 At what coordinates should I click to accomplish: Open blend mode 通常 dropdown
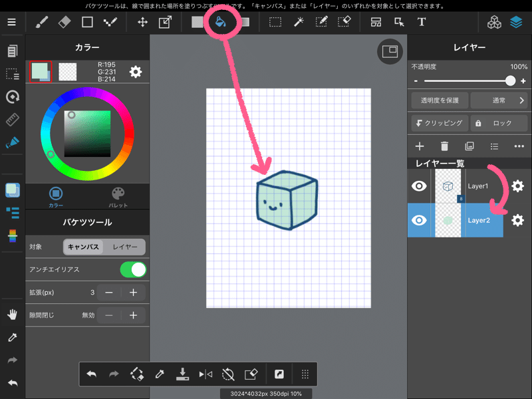(x=499, y=100)
